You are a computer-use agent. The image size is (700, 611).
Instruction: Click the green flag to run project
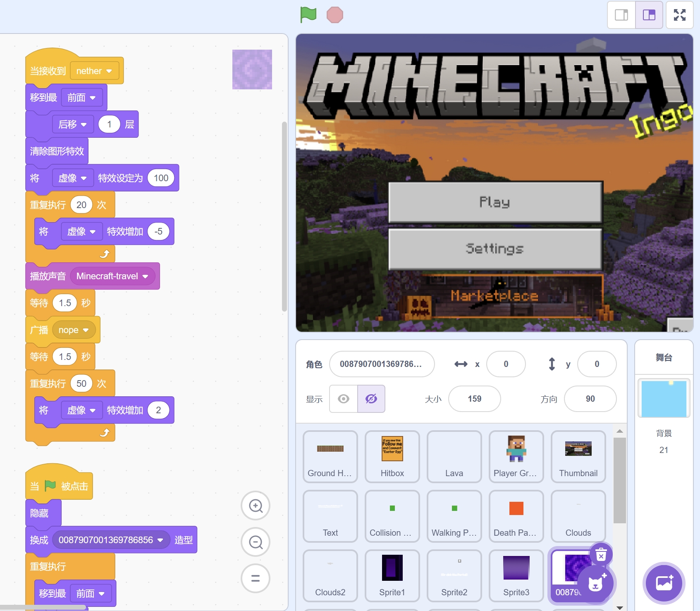pyautogui.click(x=308, y=15)
